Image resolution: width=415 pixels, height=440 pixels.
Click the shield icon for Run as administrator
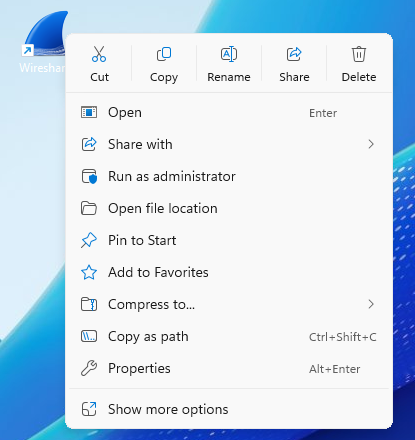pyautogui.click(x=89, y=176)
